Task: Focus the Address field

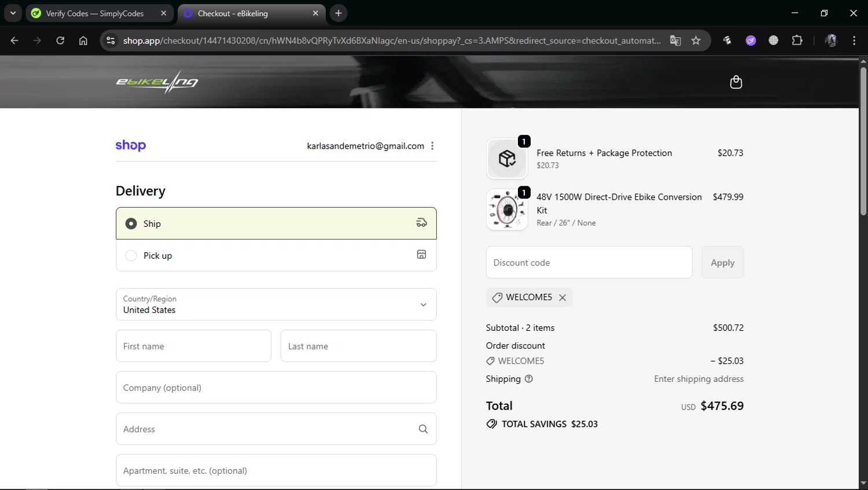Action: point(276,429)
